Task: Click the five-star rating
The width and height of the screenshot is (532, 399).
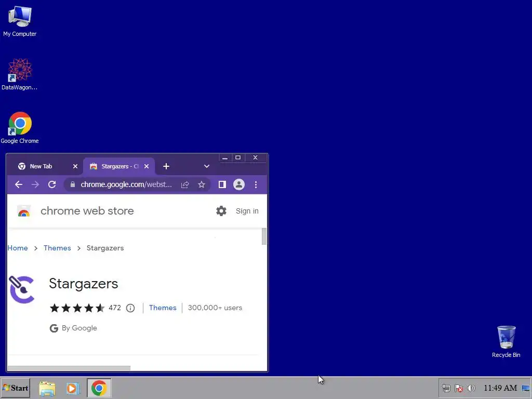Action: coord(77,308)
